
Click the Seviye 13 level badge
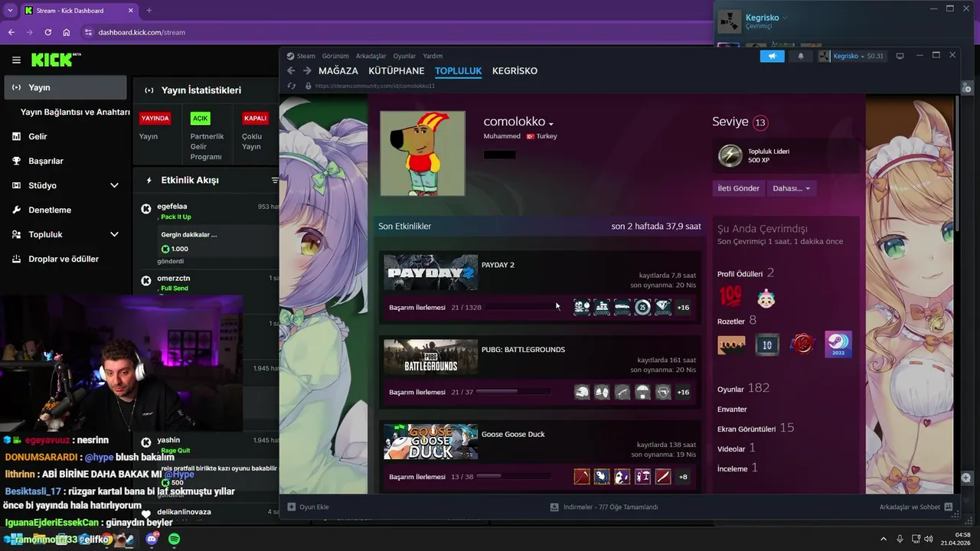coord(759,122)
